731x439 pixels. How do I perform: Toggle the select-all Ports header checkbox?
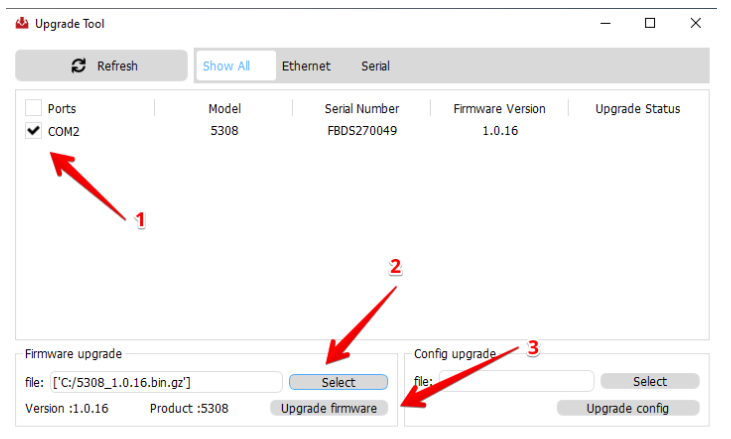pyautogui.click(x=34, y=108)
